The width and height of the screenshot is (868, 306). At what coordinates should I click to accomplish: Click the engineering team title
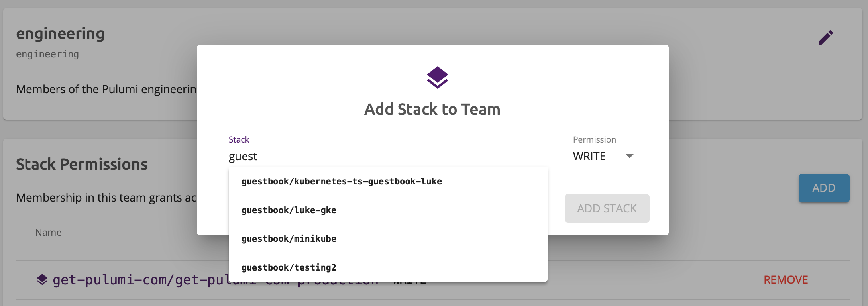(x=60, y=33)
